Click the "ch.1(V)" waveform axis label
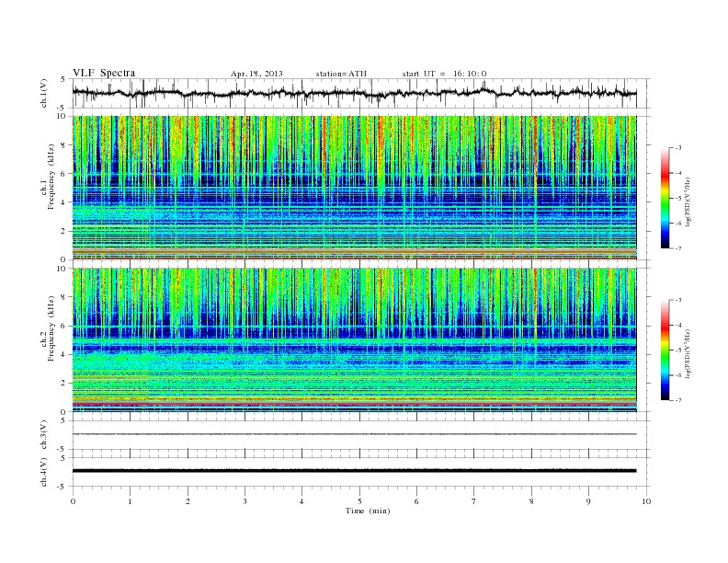The image size is (728, 563). click(44, 93)
